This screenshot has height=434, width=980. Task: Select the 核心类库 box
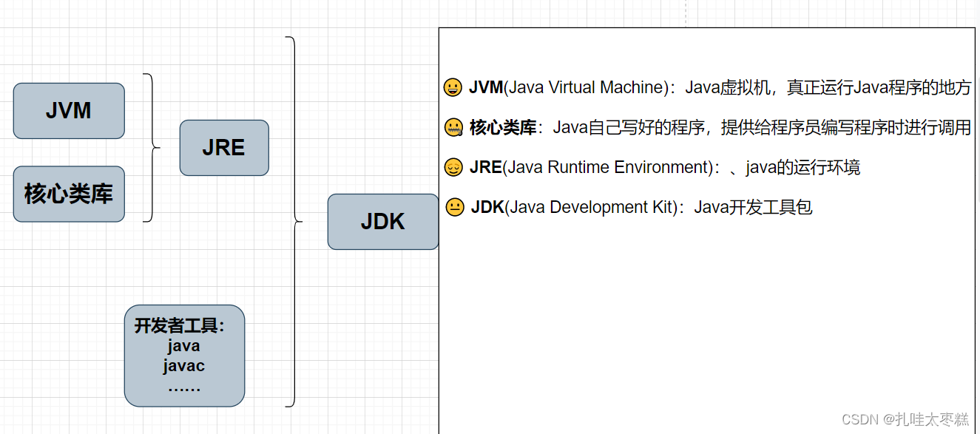tap(69, 194)
